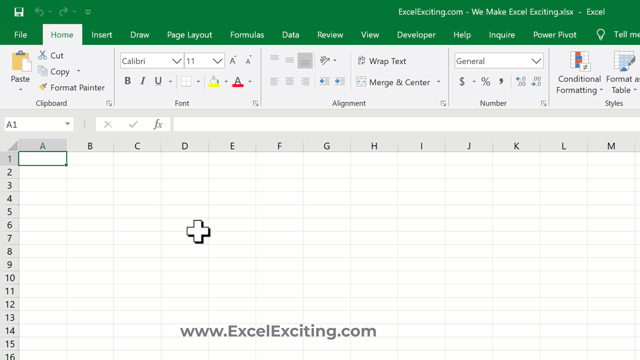Expand Merge & Center options

439,82
